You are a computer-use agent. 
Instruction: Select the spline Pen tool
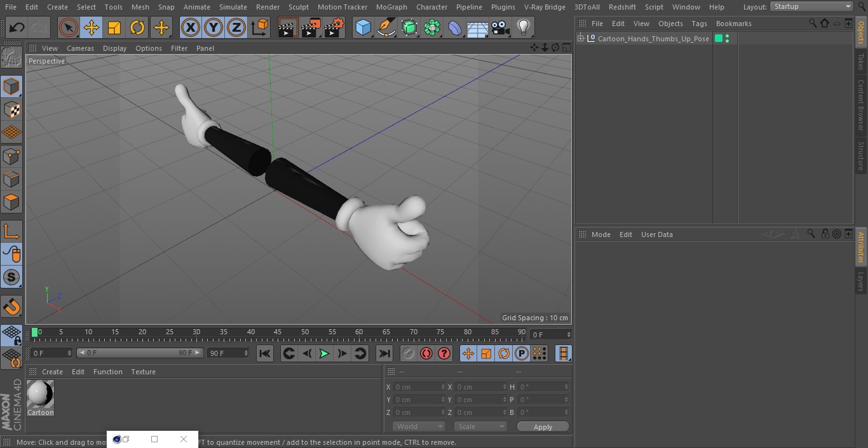tap(386, 28)
